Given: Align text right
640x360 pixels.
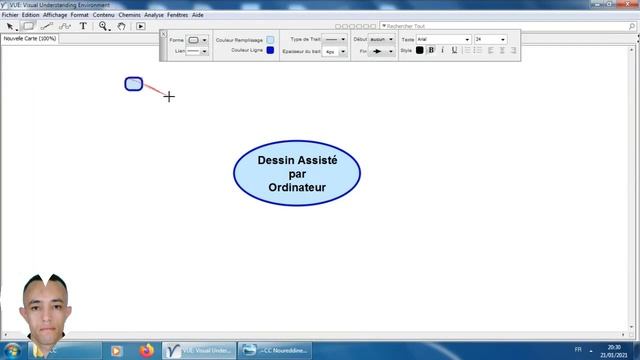Looking at the screenshot, I should tap(513, 51).
